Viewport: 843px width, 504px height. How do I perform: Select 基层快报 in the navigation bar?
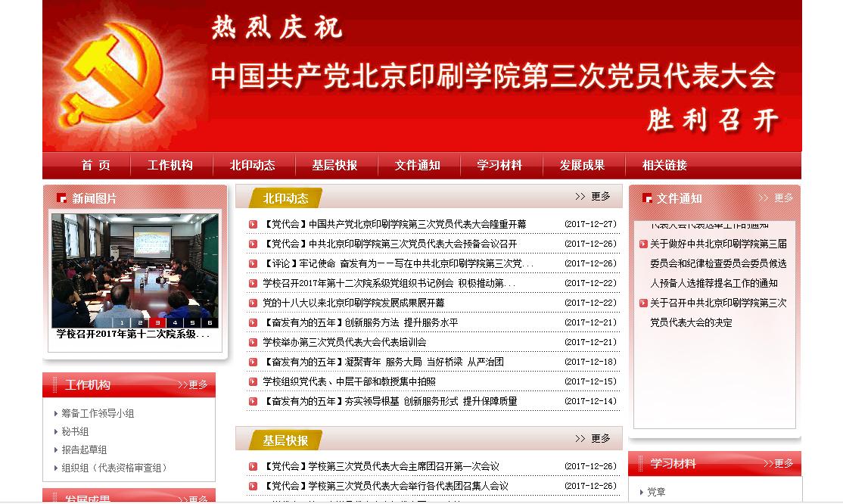pyautogui.click(x=334, y=165)
